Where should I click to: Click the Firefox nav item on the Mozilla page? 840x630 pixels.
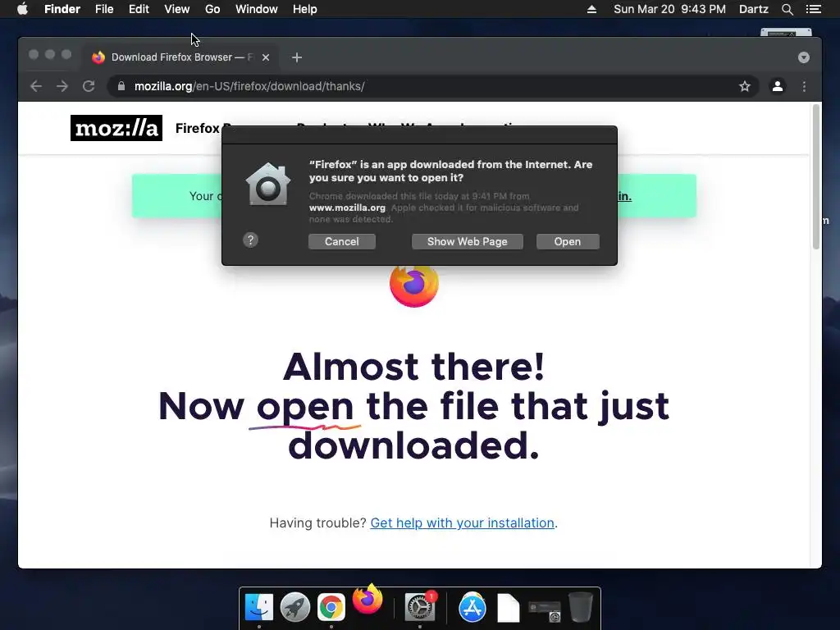(x=197, y=129)
